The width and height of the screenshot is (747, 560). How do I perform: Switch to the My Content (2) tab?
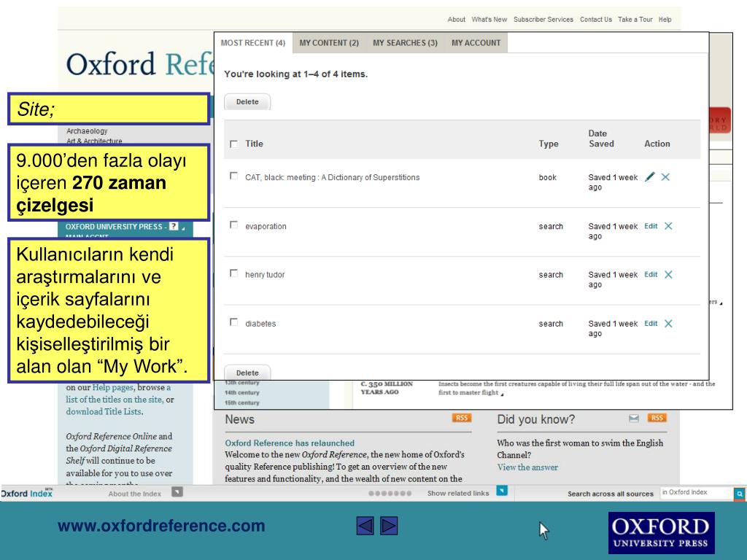[329, 43]
